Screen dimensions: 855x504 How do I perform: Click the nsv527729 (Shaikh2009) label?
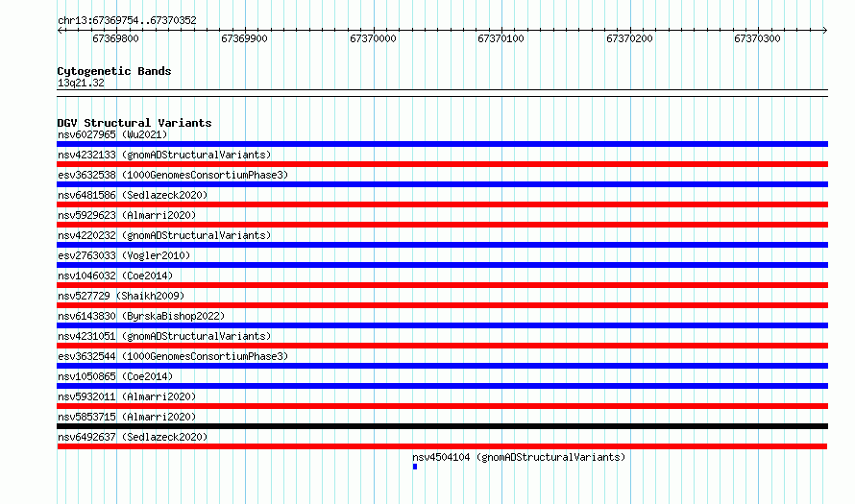point(121,296)
